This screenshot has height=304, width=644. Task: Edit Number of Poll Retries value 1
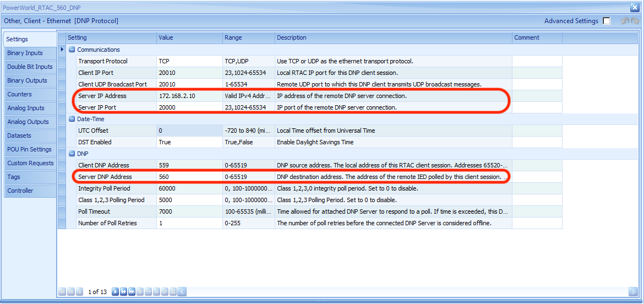tap(189, 223)
